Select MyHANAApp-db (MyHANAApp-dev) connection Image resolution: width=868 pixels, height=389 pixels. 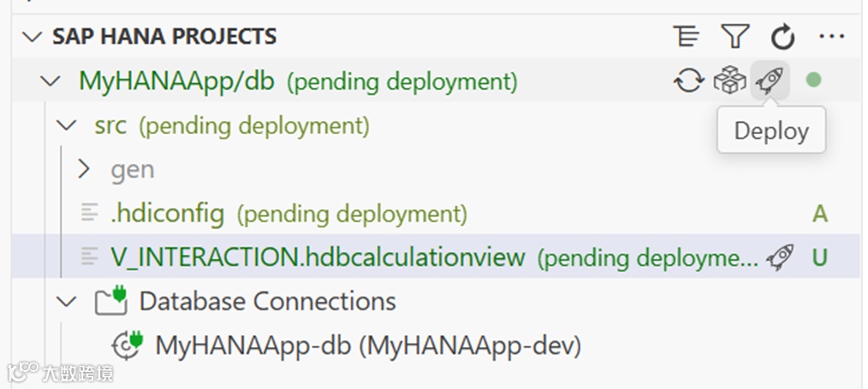point(368,346)
